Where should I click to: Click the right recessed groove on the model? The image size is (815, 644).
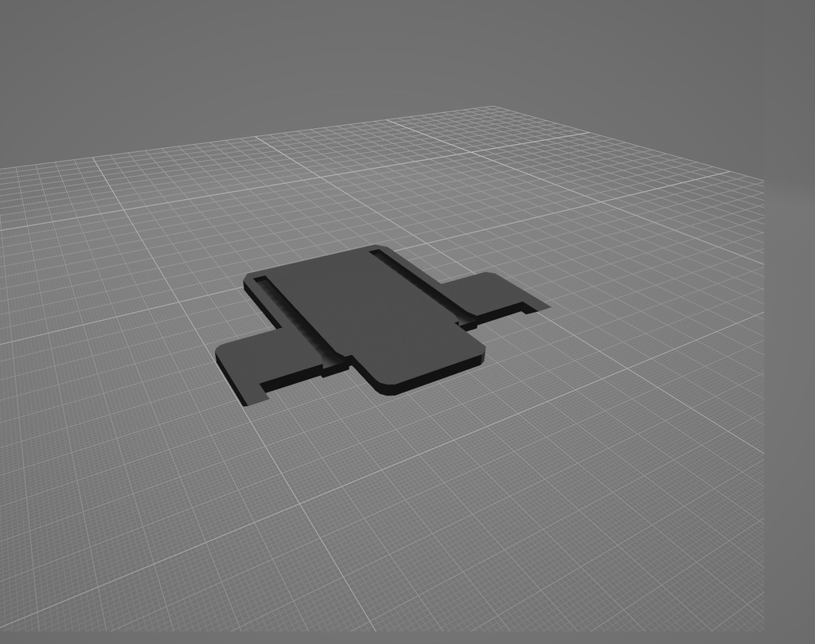click(418, 283)
